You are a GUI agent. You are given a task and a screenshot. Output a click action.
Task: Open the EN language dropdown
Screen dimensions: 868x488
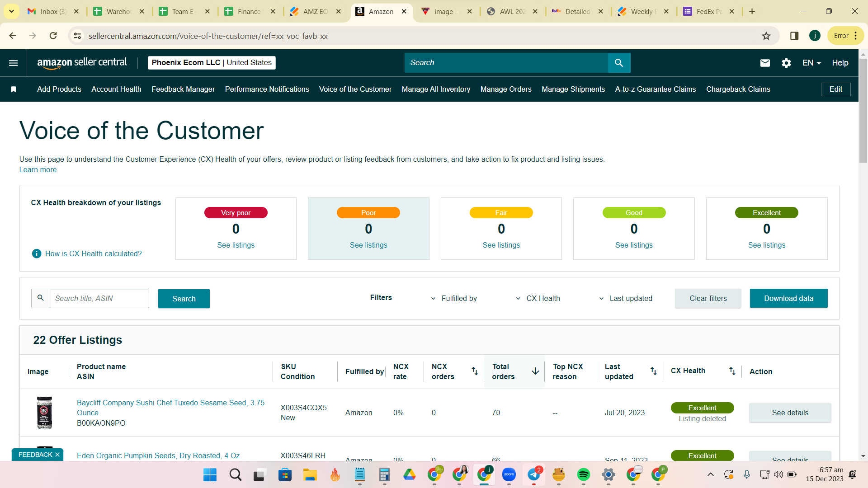811,63
